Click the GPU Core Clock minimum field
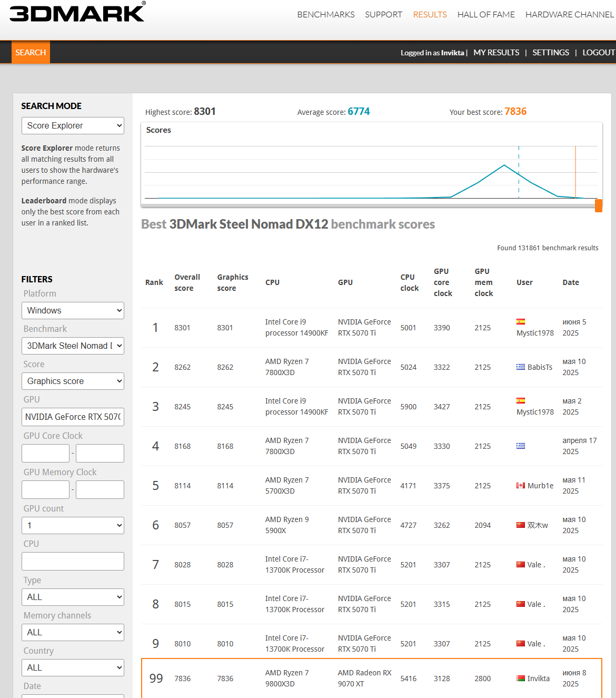This screenshot has width=616, height=698. (45, 453)
